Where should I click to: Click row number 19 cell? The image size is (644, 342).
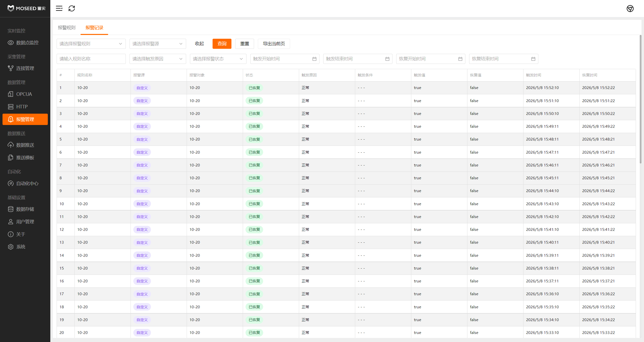point(66,320)
